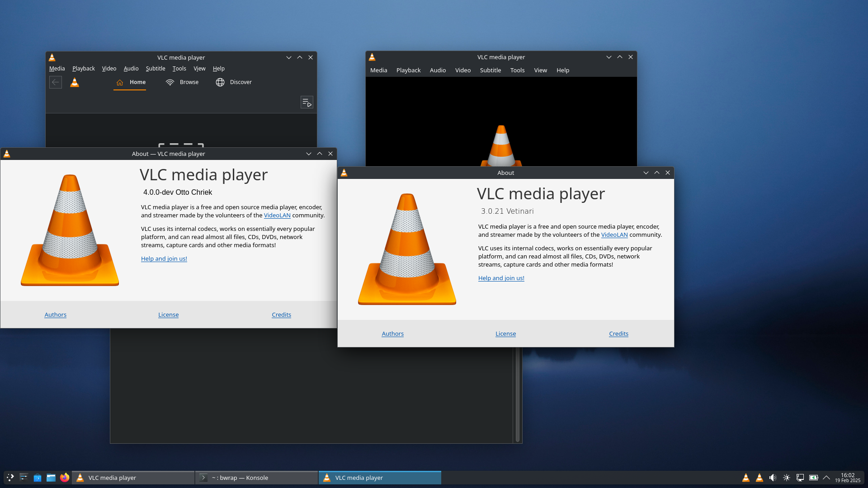Screen dimensions: 868x488
Task: Open License in 3.0.21 About dialog
Action: pyautogui.click(x=506, y=334)
